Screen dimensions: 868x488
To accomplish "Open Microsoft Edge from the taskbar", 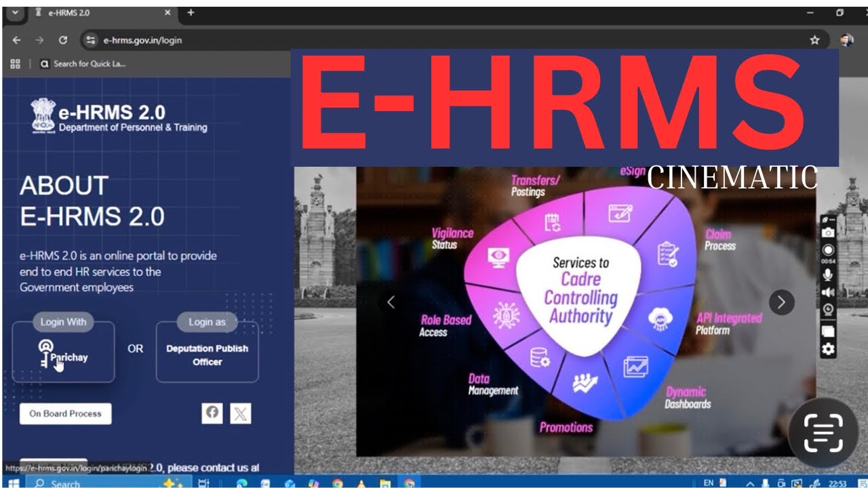I will tap(241, 483).
